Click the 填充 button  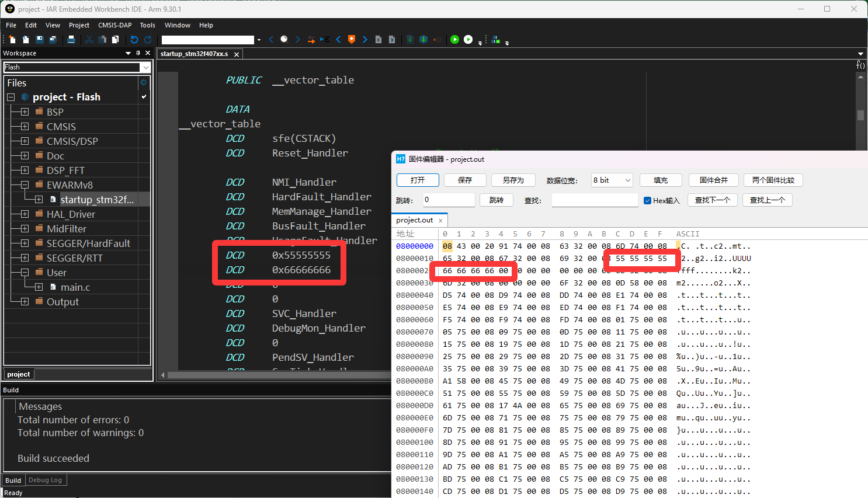coord(661,180)
